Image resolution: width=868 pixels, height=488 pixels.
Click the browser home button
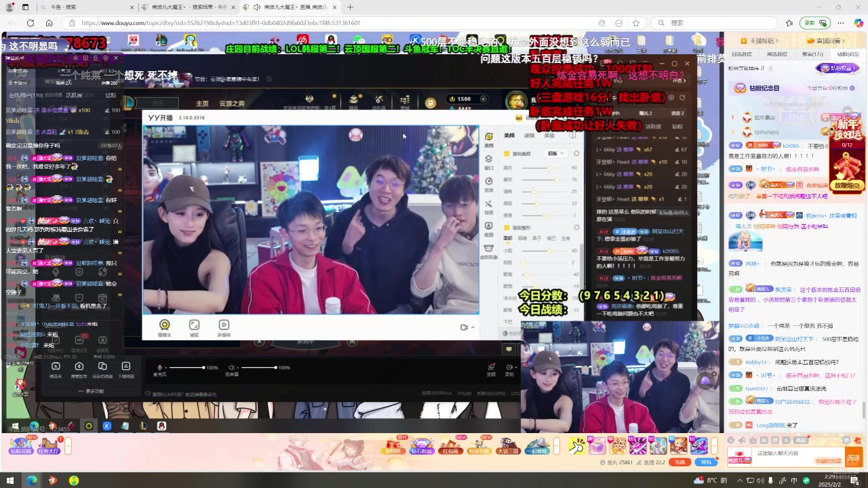click(50, 23)
